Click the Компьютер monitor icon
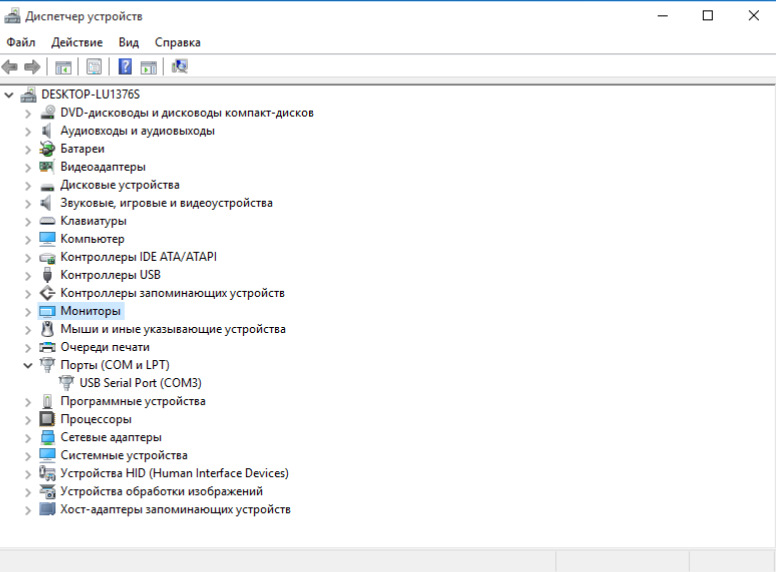 48,239
